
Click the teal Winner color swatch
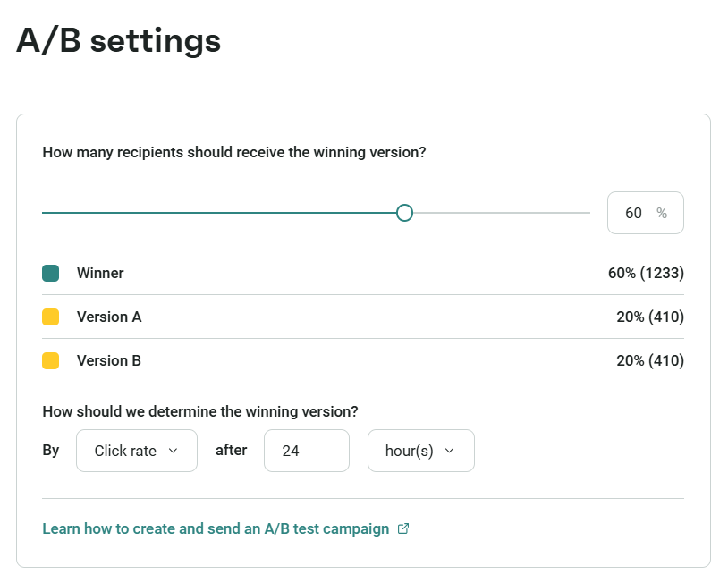coord(51,273)
